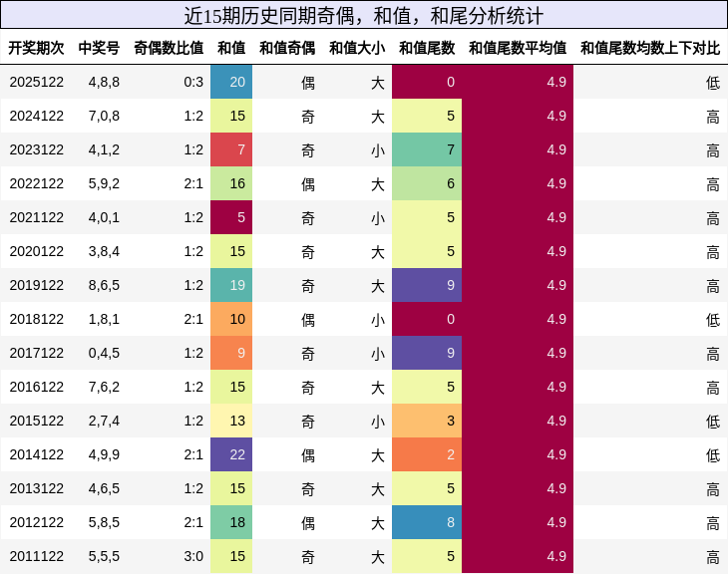Image resolution: width=728 pixels, height=574 pixels.
Task: Click the red sum value 7 cell
Action: click(x=231, y=149)
